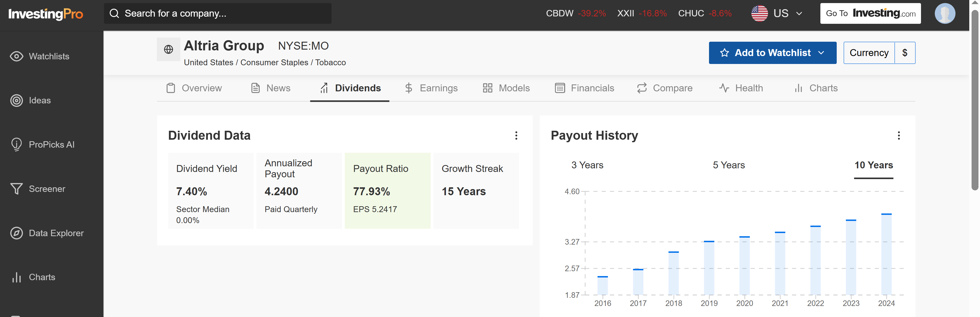Toggle currency display with the $ button
The image size is (980, 317).
(905, 53)
